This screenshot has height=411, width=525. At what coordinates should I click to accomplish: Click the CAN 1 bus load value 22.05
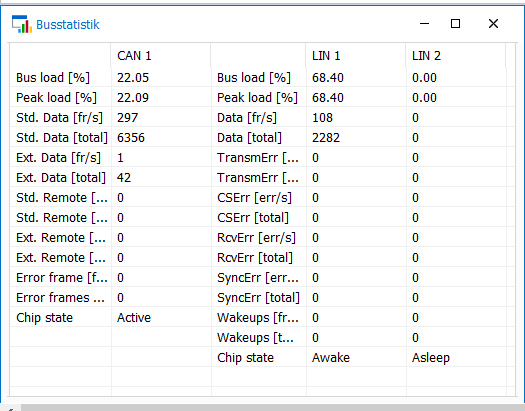click(x=133, y=78)
